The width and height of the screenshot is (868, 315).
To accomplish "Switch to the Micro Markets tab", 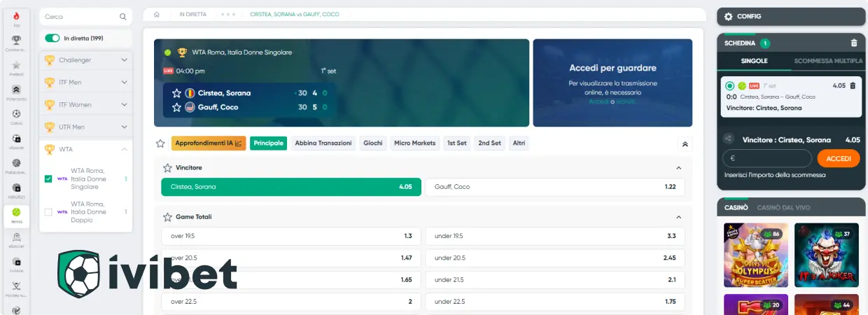I will 414,143.
